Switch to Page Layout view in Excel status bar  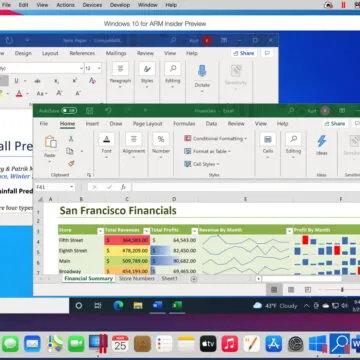[291, 290]
